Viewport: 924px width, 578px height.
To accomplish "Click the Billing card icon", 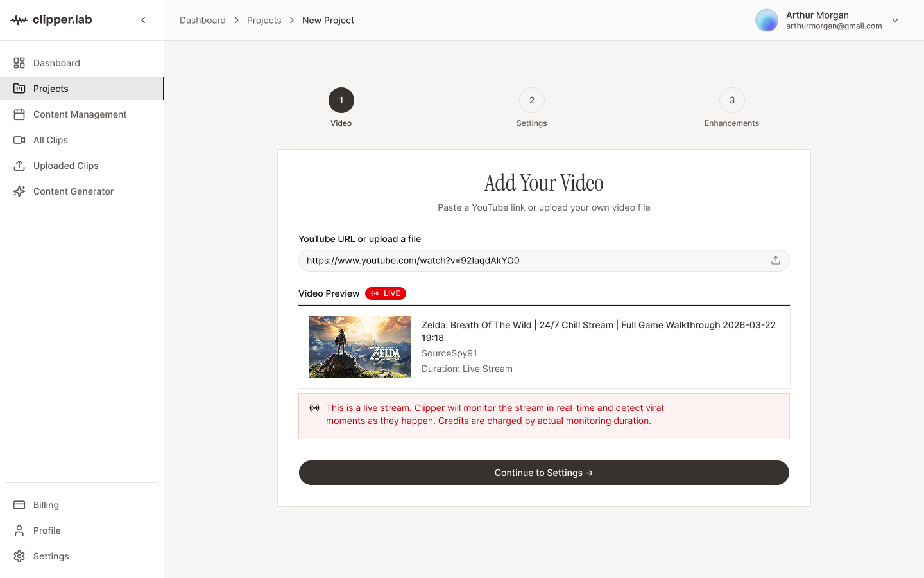I will 19,505.
